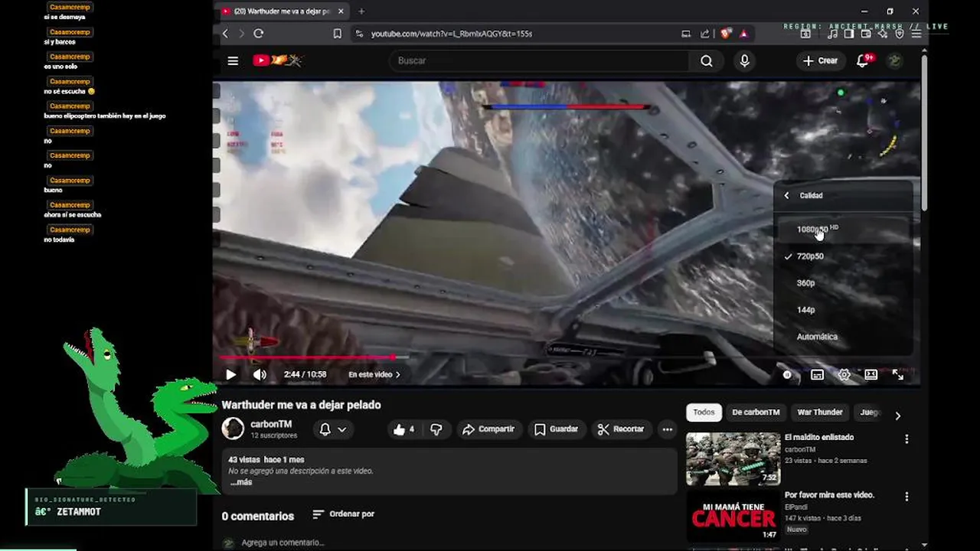This screenshot has width=980, height=551.
Task: Select Automática quality
Action: [844, 337]
